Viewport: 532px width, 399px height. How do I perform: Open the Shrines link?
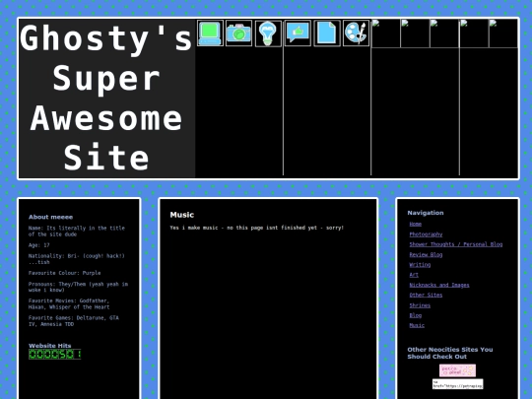420,305
